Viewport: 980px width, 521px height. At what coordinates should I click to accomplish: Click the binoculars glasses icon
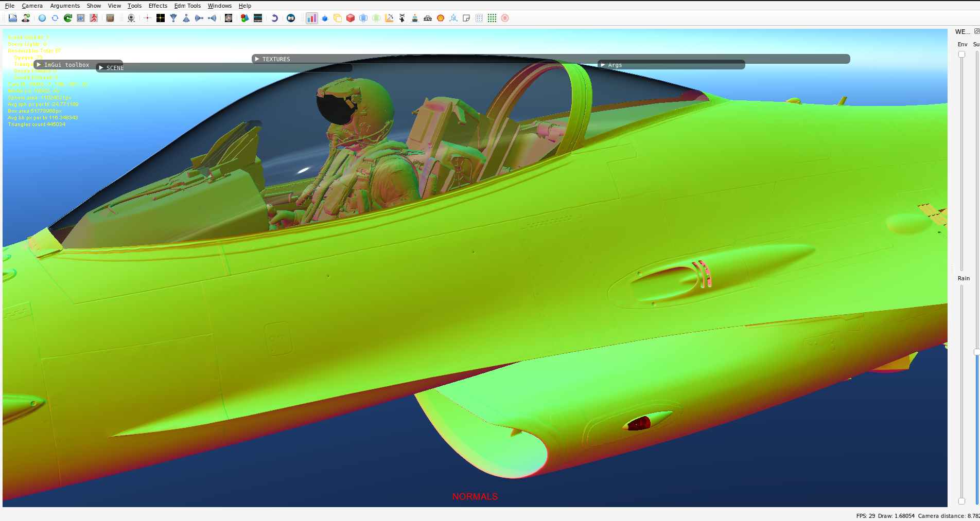tap(428, 18)
